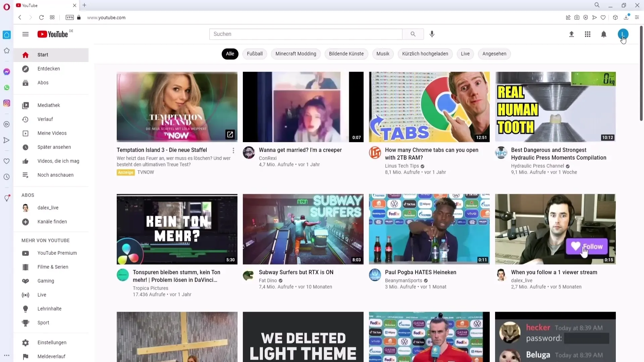The image size is (644, 362).
Task: Go back to previous page
Action: point(20,17)
